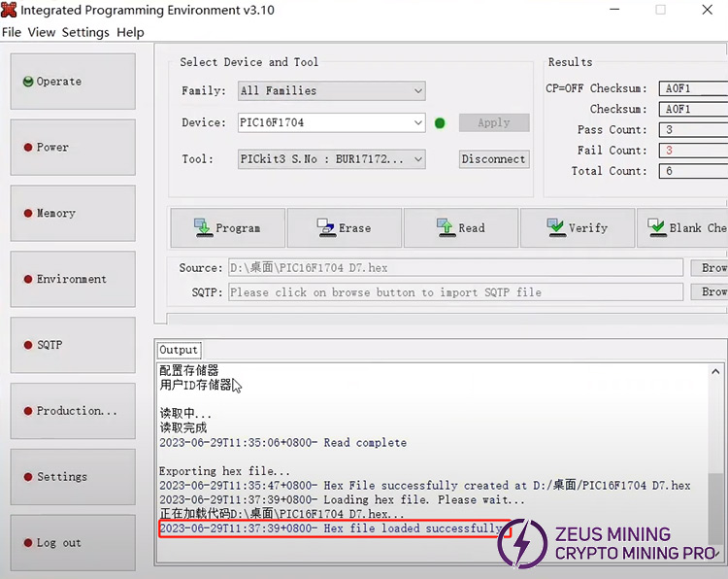
Task: Click the CP=OFF Checksum value field
Action: [693, 88]
